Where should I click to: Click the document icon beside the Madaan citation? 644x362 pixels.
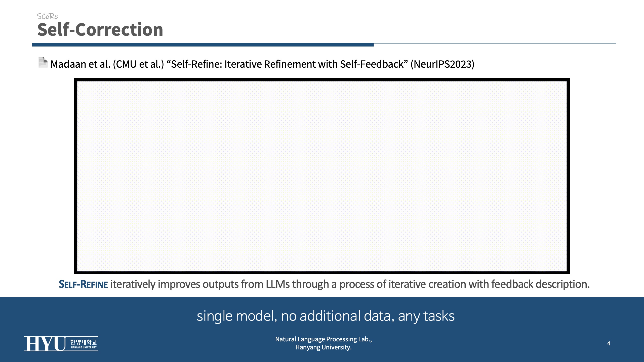43,62
